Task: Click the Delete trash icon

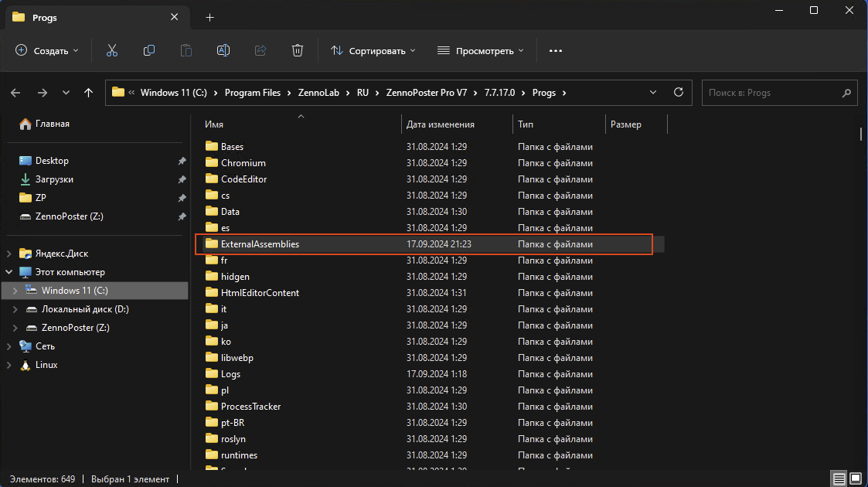Action: point(298,50)
